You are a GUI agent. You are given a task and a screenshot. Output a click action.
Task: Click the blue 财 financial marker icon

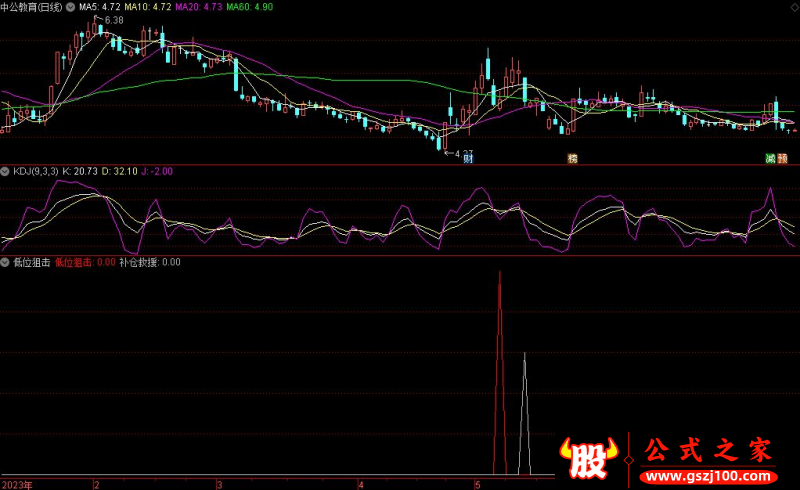click(468, 159)
